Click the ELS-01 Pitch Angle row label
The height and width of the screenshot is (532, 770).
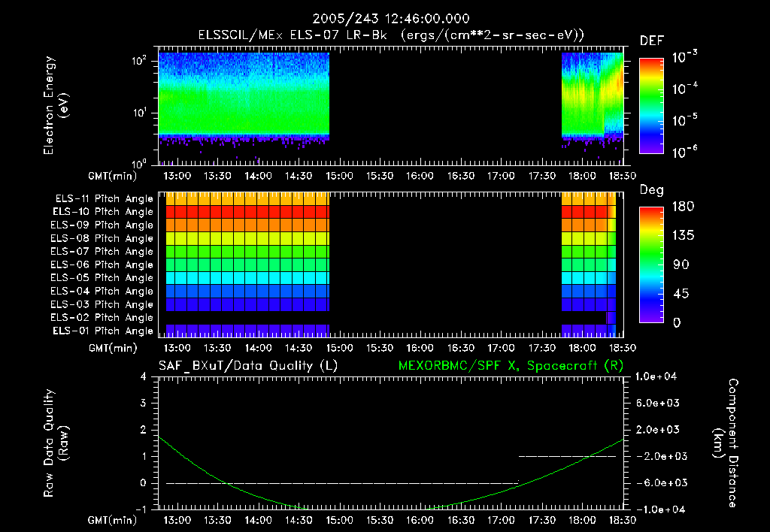pyautogui.click(x=103, y=331)
